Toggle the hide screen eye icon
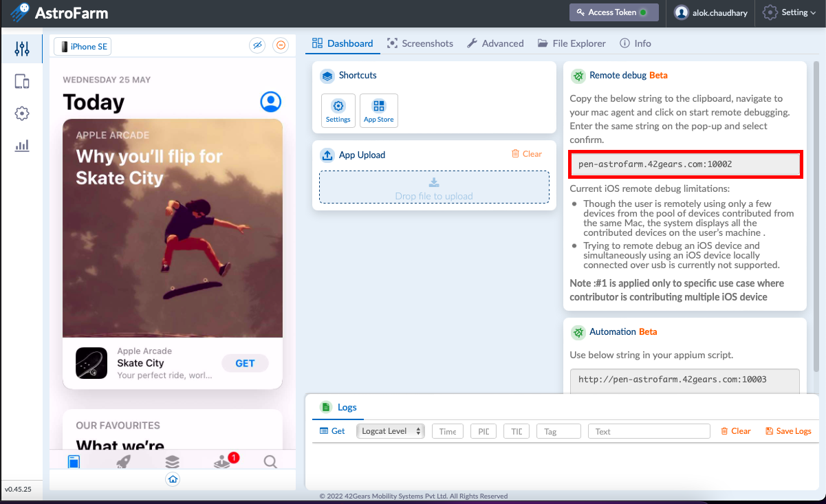Screen dimensions: 826x504 257,45
